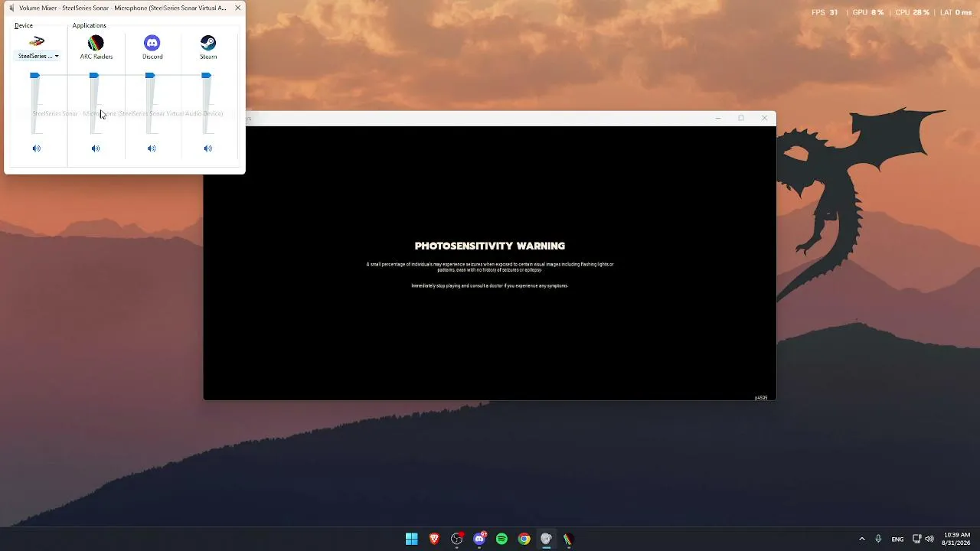980x551 pixels.
Task: Click the Steam app icon in Volume Mixer
Action: click(x=207, y=43)
